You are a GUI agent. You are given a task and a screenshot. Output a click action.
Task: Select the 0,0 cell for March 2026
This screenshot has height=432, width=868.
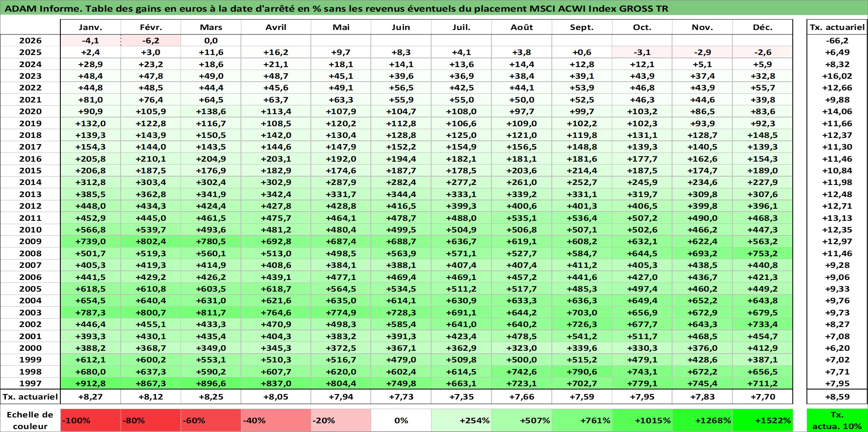coord(211,40)
